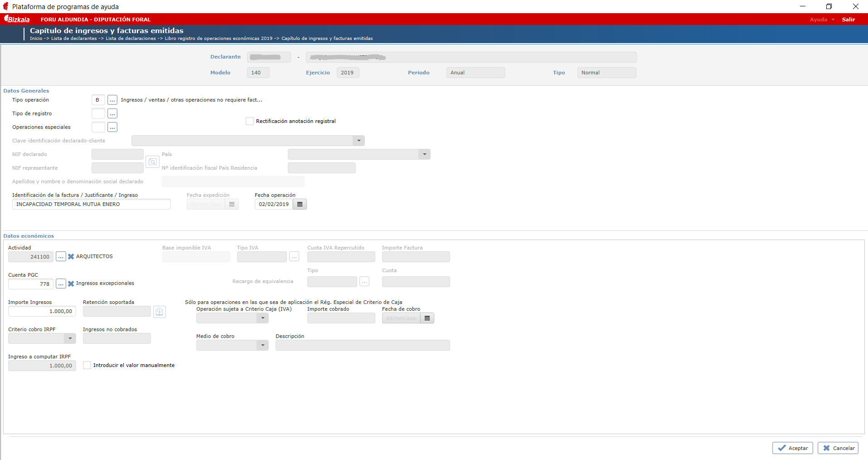
Task: Open Fecha operación calendar picker
Action: [x=300, y=204]
